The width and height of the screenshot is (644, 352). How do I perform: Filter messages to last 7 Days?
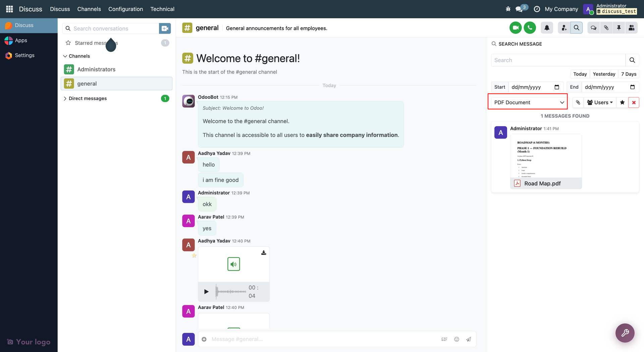629,74
